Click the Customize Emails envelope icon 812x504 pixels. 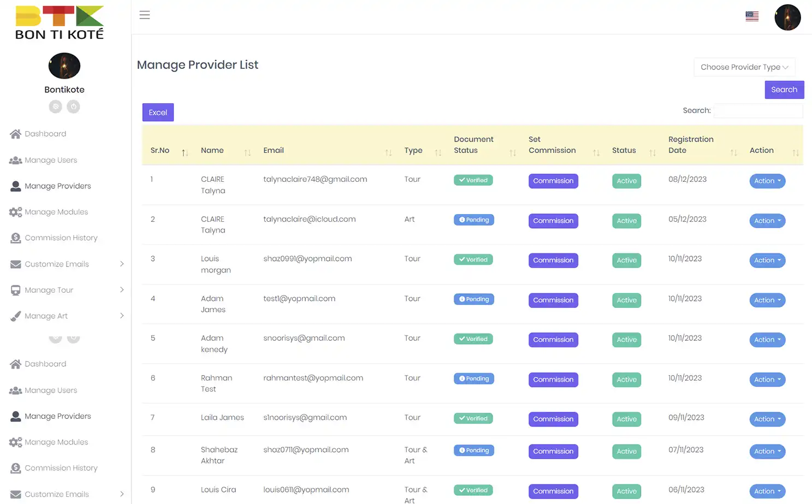pos(15,264)
